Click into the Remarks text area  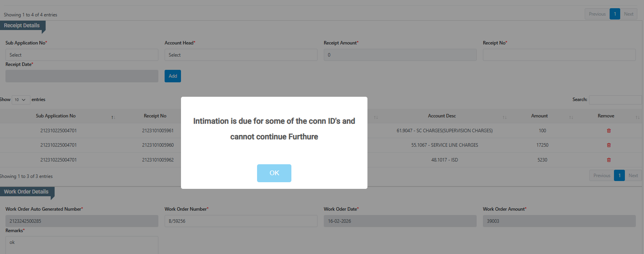[x=82, y=245]
